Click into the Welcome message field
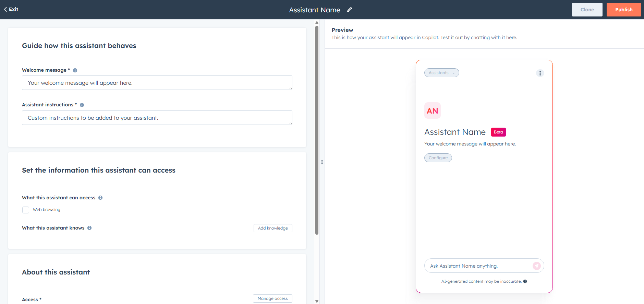This screenshot has width=644, height=304. tap(157, 83)
